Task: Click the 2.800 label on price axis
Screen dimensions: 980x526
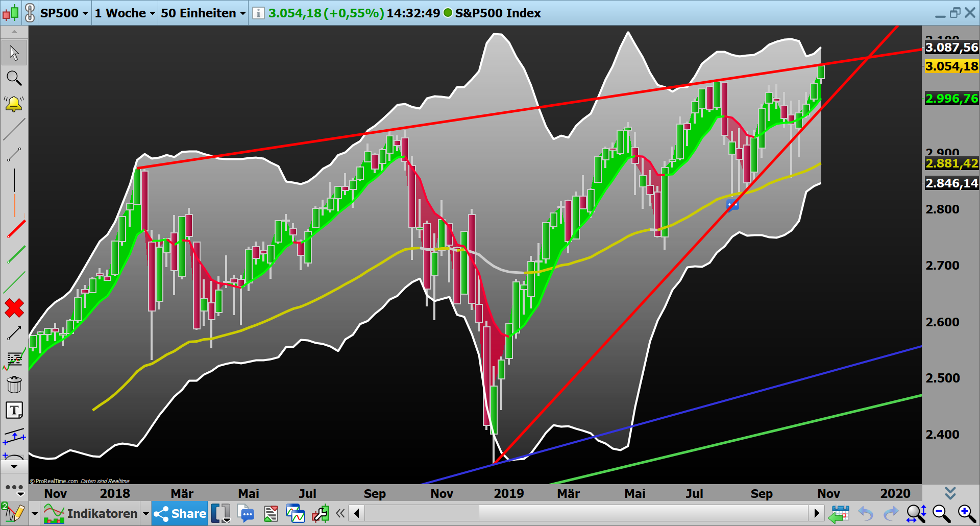Action: pos(943,209)
